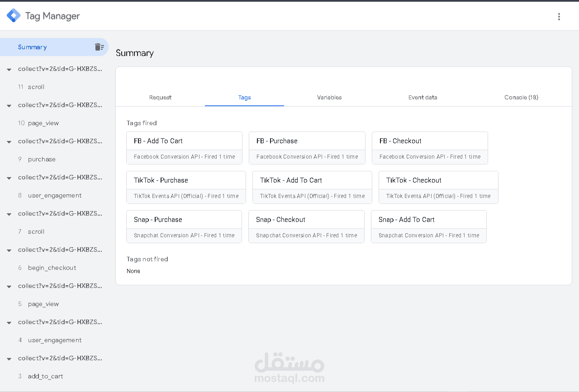Open the Variables tab

(329, 97)
